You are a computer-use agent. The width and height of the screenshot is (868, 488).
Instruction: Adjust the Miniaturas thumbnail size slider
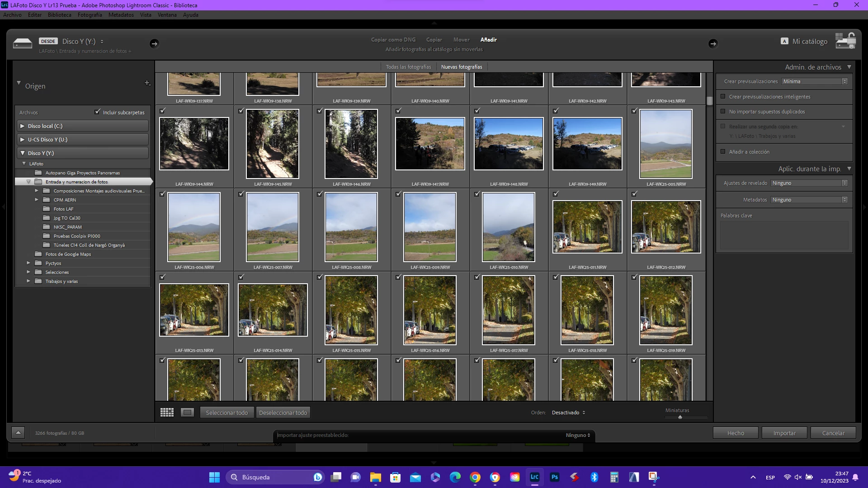coord(680,417)
